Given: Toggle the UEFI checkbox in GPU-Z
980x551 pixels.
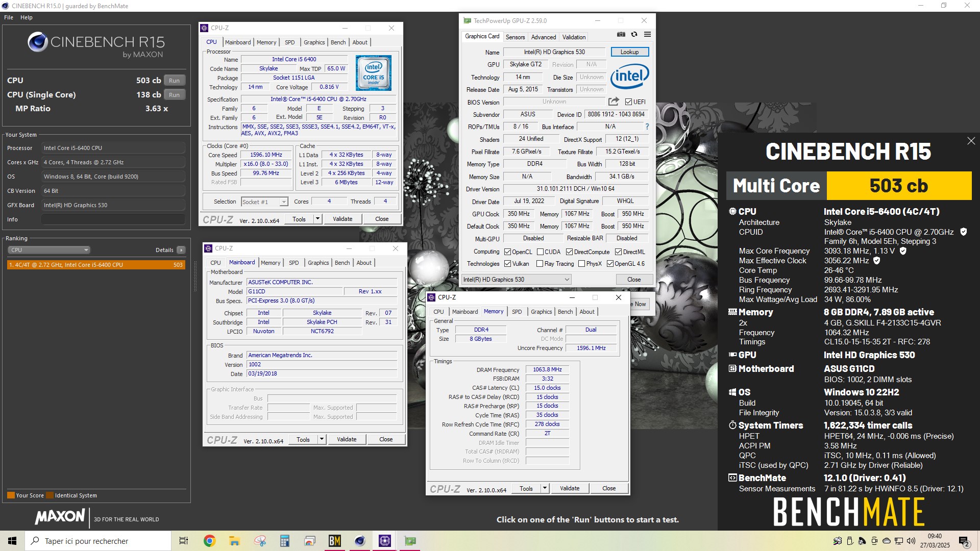Looking at the screenshot, I should point(629,102).
